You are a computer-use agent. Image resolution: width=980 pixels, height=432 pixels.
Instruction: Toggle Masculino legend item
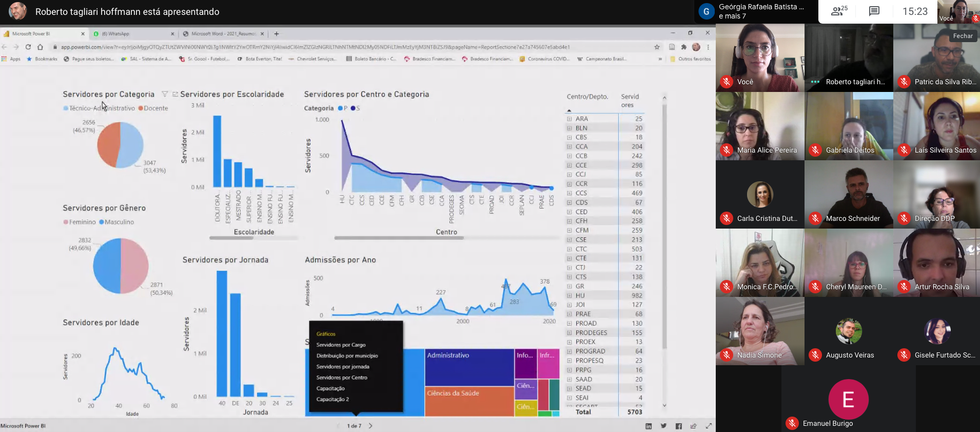[x=116, y=222]
